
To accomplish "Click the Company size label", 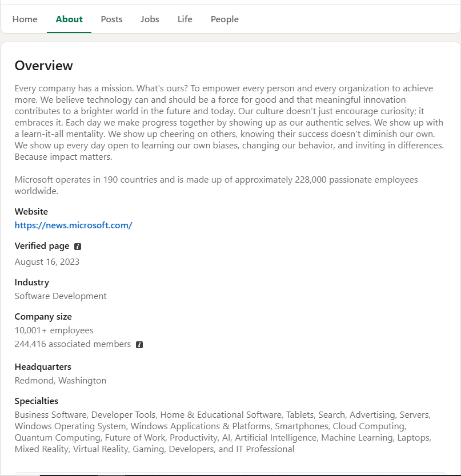I will (43, 317).
